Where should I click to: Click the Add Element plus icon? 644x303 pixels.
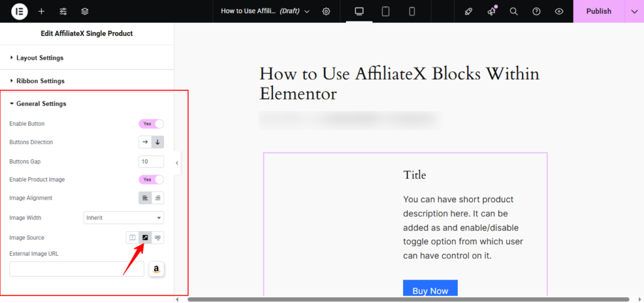pos(42,11)
